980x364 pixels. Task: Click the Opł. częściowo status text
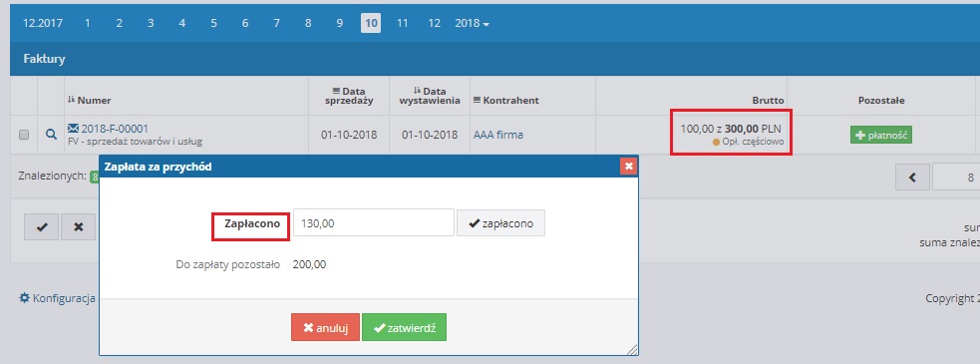click(753, 142)
